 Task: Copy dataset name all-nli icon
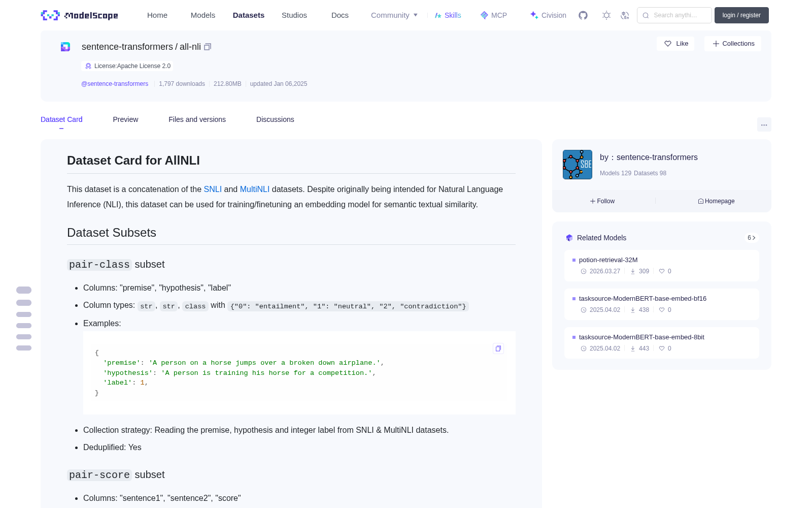tap(208, 47)
